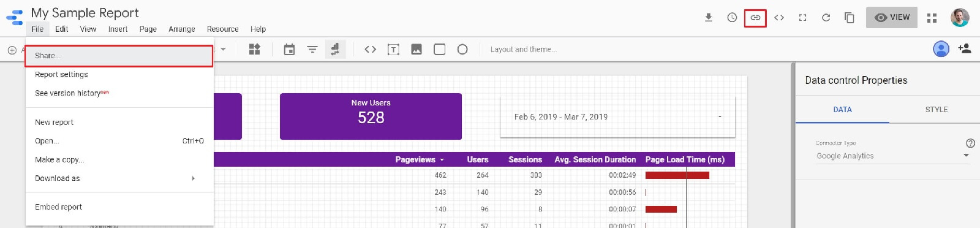
Task: Open the Connector Type Google Analytics dropdown
Action: (x=892, y=156)
